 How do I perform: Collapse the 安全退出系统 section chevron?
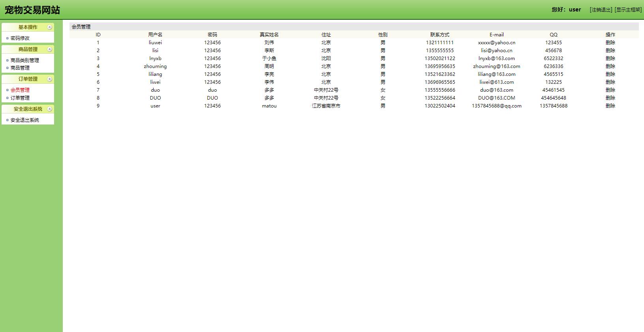coord(49,109)
